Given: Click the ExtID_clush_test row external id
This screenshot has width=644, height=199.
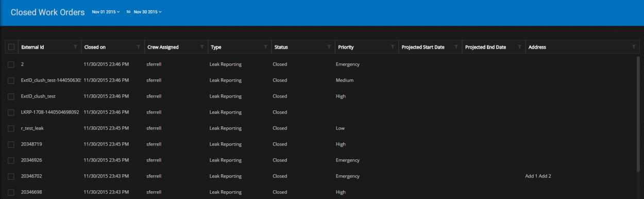Looking at the screenshot, I should click(x=38, y=96).
